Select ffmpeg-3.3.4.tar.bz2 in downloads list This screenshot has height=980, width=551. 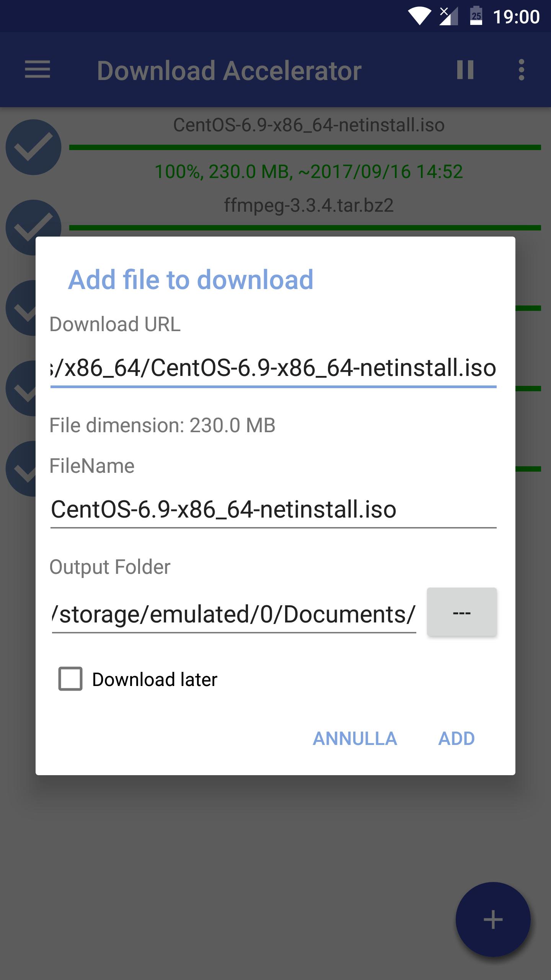[x=309, y=206]
